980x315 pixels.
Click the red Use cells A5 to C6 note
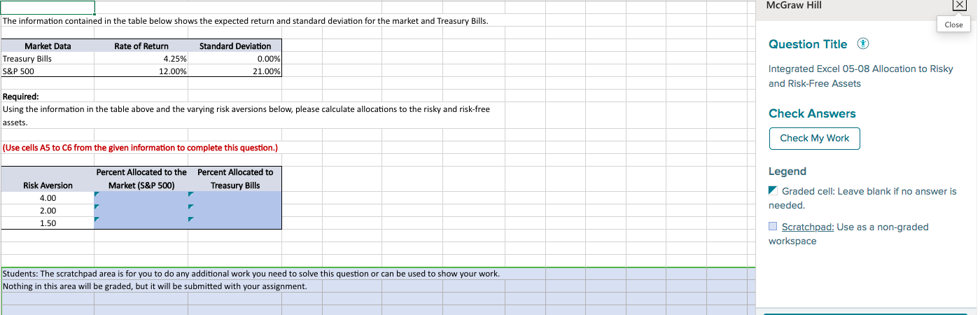click(140, 148)
